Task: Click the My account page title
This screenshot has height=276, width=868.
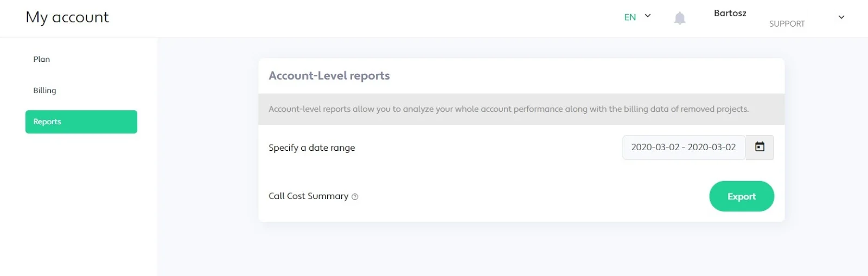Action: [67, 17]
